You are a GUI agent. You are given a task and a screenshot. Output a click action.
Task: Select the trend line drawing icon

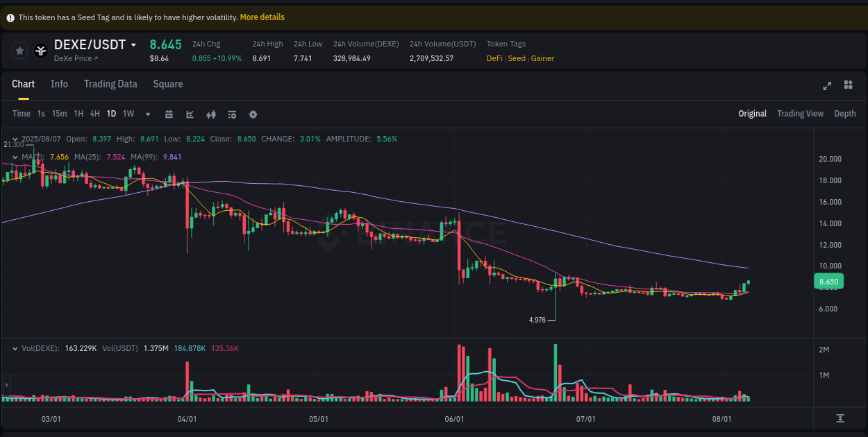190,114
